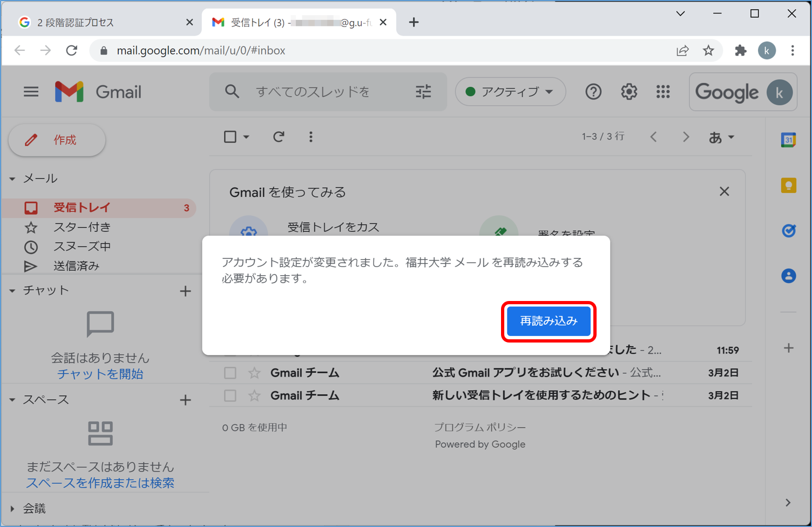The image size is (812, 527).
Task: Click the blue 再読み込み reload button
Action: [x=549, y=321]
